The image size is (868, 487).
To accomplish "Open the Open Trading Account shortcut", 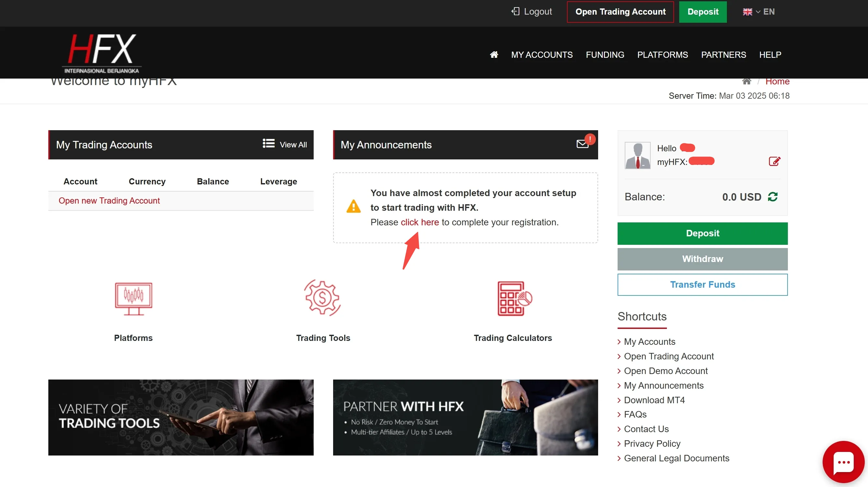I will [x=669, y=356].
